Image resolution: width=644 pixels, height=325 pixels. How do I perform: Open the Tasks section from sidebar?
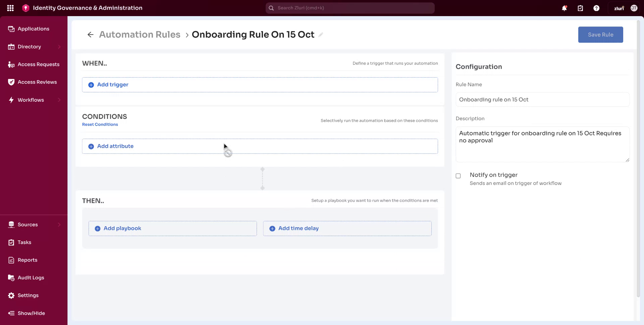24,242
